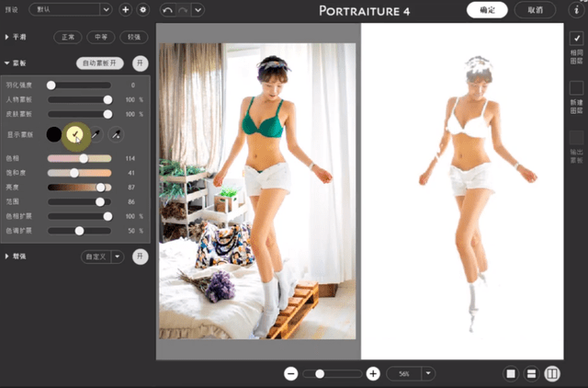Click the redo arrow icon

[184, 10]
